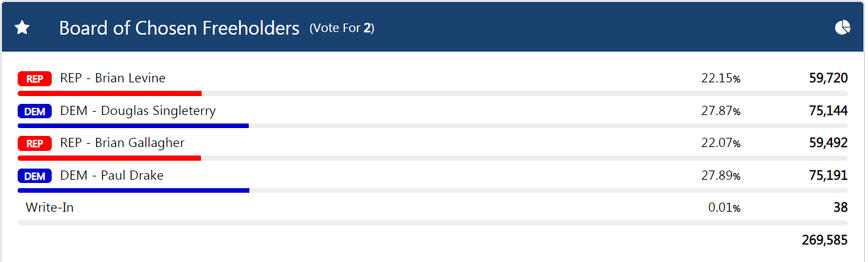The height and width of the screenshot is (262, 868).
Task: Click the total votes 269,585
Action: pos(824,240)
